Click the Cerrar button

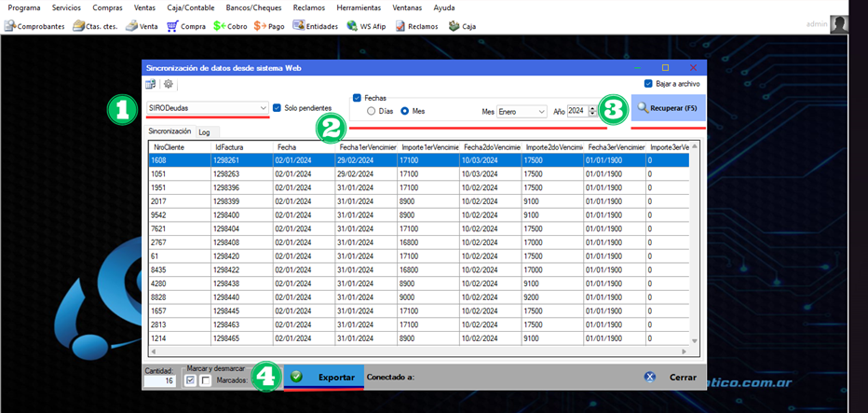671,377
